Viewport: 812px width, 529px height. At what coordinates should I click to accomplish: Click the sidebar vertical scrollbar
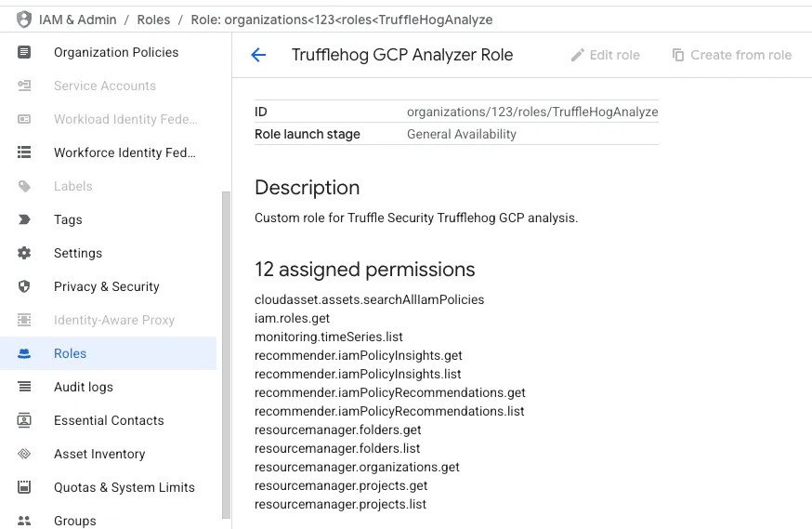pyautogui.click(x=226, y=355)
